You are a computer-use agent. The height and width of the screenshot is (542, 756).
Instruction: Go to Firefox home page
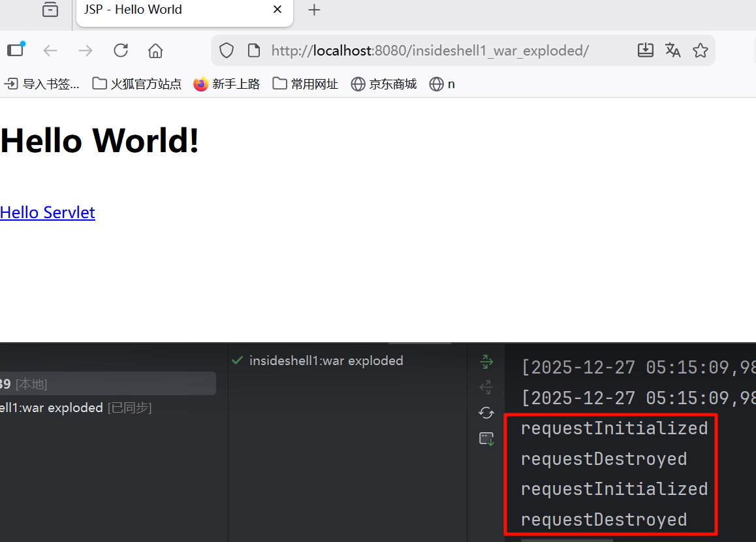[x=155, y=50]
